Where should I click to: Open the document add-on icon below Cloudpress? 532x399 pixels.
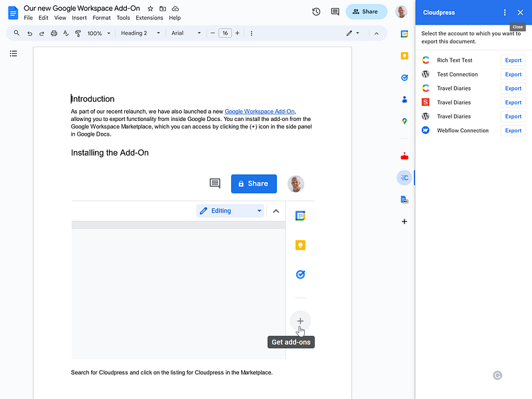point(404,199)
